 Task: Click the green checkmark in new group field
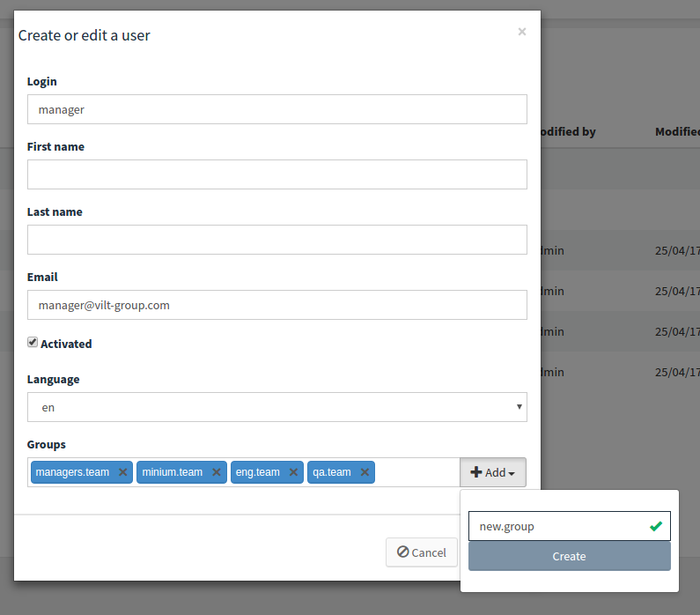coord(656,526)
